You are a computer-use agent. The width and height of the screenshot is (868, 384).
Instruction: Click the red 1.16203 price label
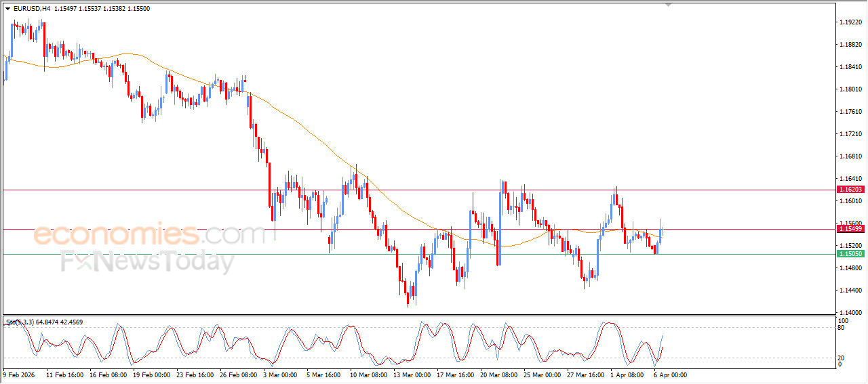click(850, 190)
